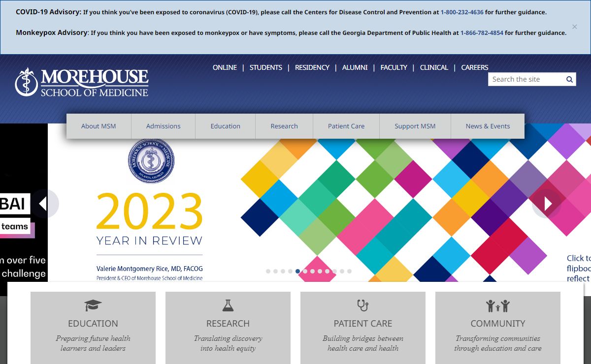Open the Research navigation menu
591x364 pixels.
pos(284,126)
